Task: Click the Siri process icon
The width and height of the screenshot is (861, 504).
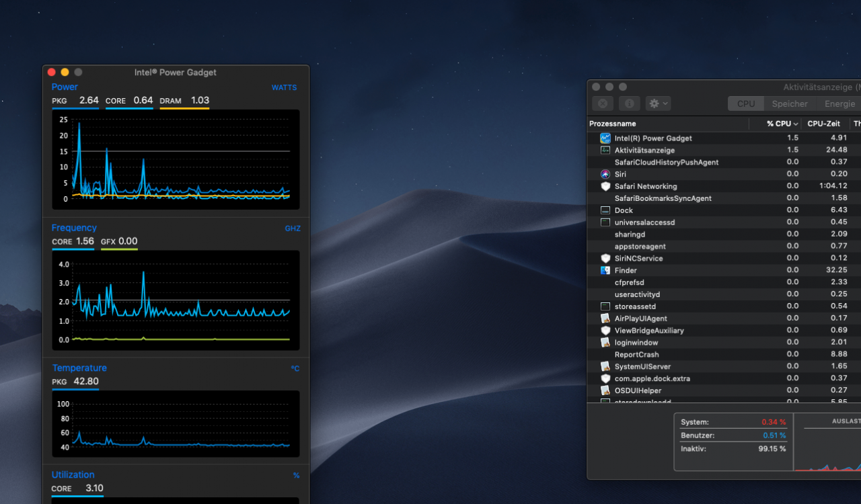Action: [x=605, y=175]
